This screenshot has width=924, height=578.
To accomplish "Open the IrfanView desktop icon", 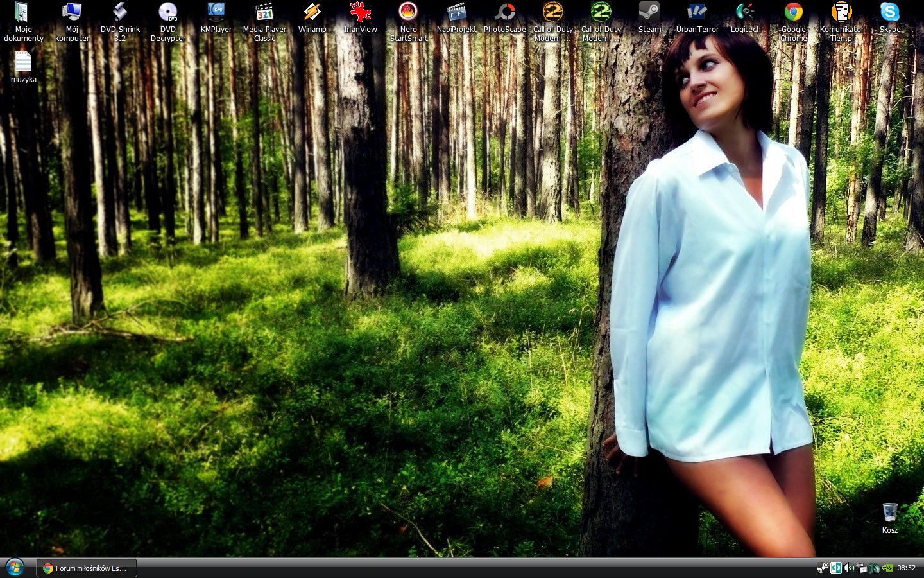I will (360, 13).
